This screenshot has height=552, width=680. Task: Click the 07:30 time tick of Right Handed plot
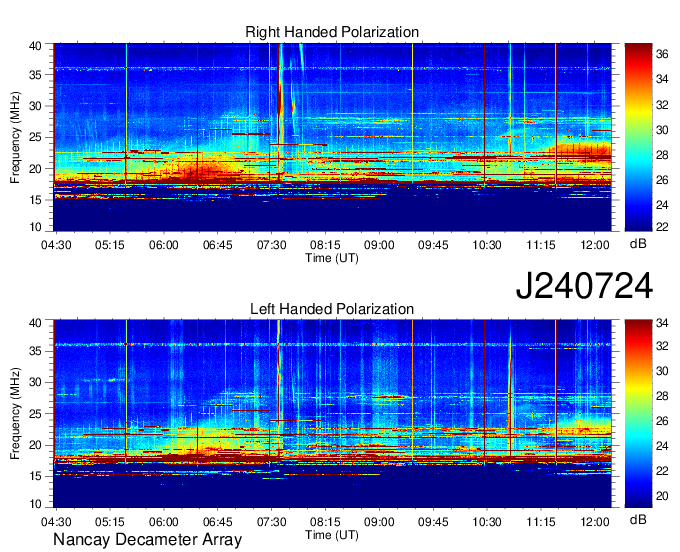point(271,245)
